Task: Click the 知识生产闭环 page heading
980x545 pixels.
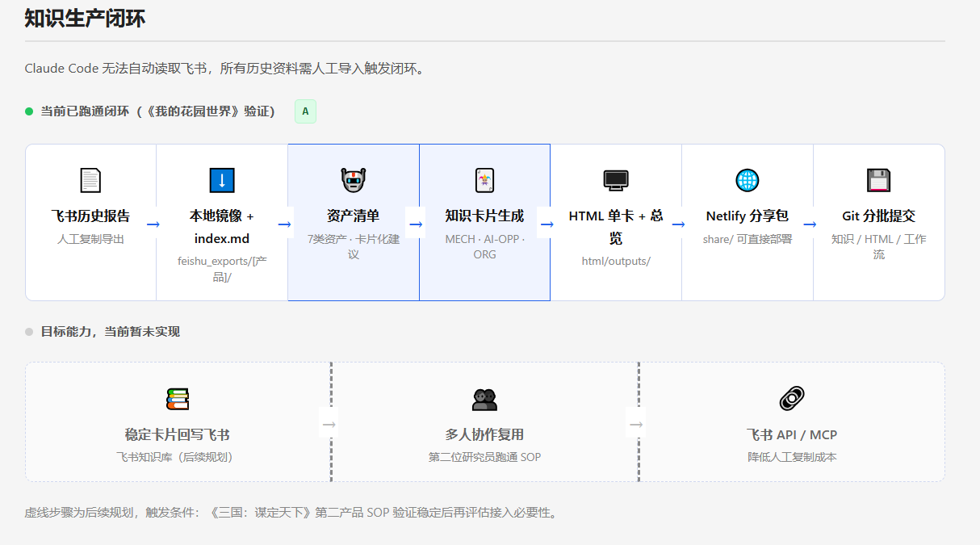Action: pos(85,19)
